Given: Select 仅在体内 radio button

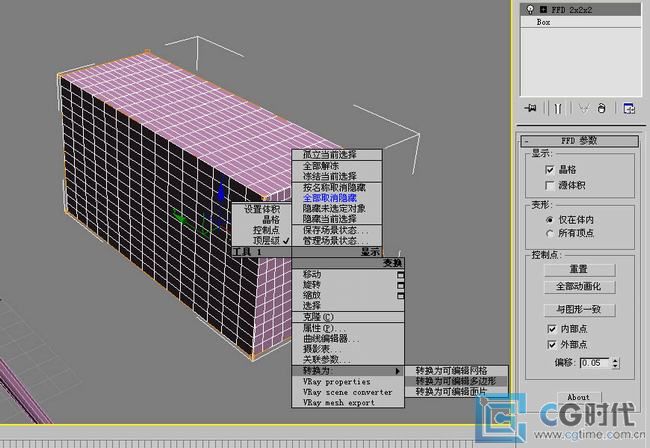Looking at the screenshot, I should pyautogui.click(x=550, y=220).
